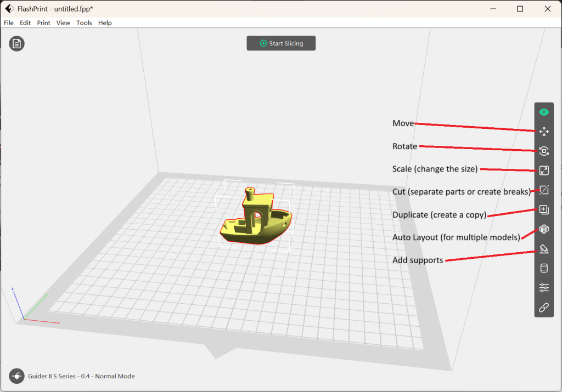
Task: Open the View menu
Action: click(63, 23)
